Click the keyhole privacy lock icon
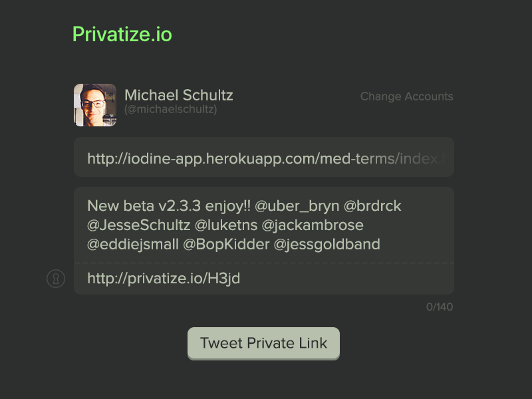 pyautogui.click(x=56, y=278)
